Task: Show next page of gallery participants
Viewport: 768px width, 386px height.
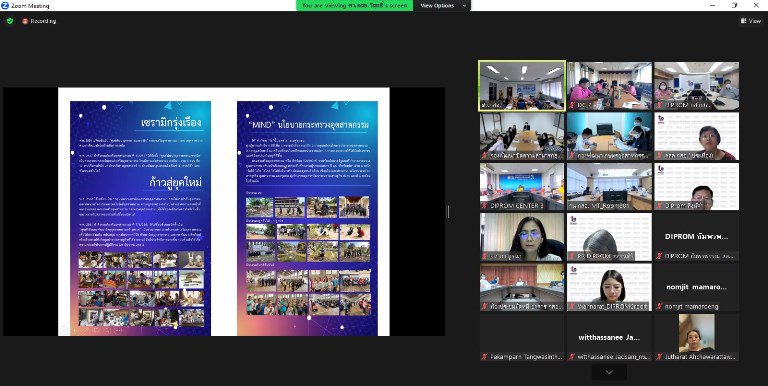Action: pyautogui.click(x=609, y=372)
